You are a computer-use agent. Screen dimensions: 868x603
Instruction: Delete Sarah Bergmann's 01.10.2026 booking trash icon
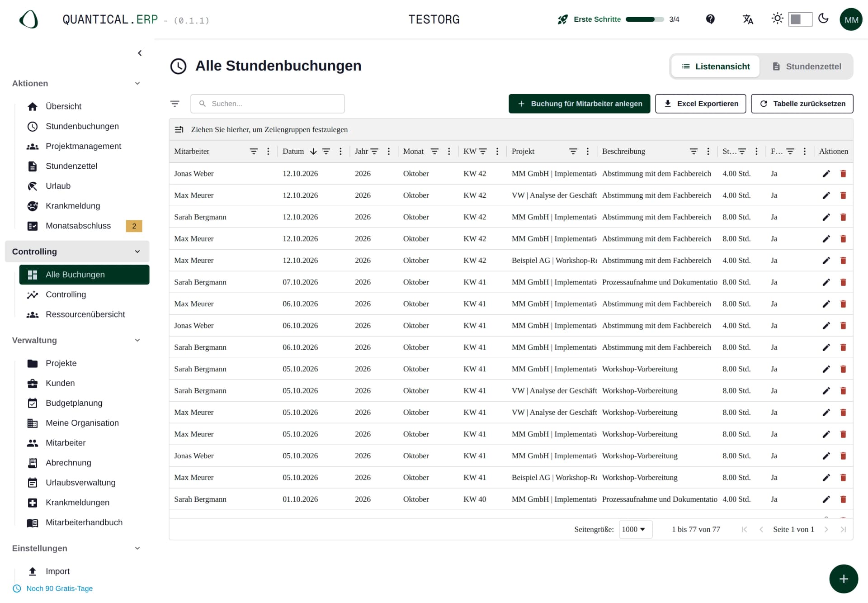point(843,499)
